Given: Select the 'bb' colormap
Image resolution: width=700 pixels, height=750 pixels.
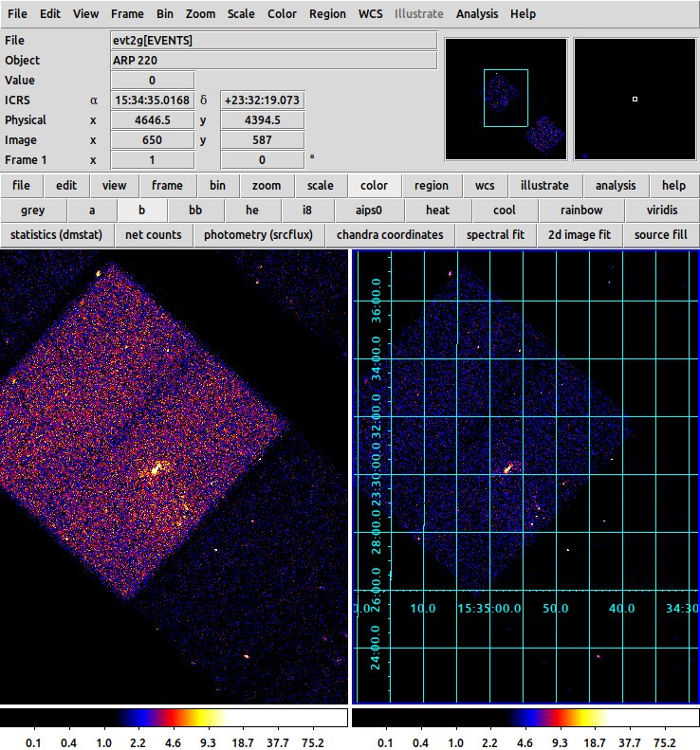Looking at the screenshot, I should [x=195, y=210].
